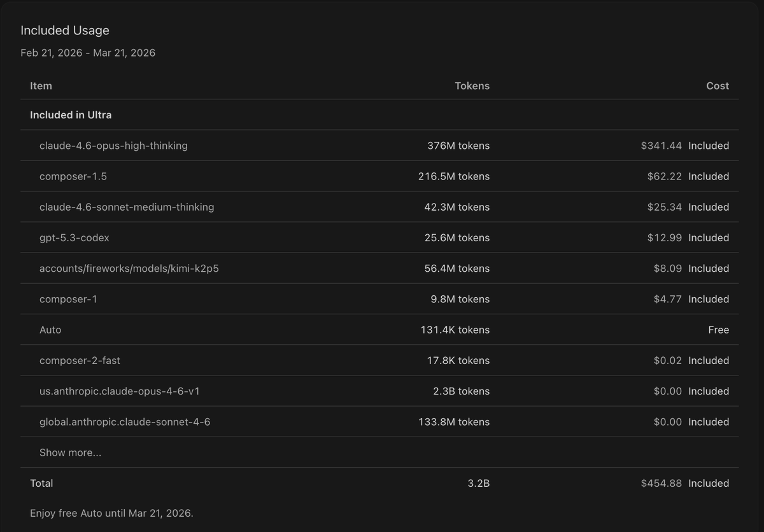Select the 9.8M tokens value
Image resolution: width=764 pixels, height=532 pixels.
click(460, 298)
